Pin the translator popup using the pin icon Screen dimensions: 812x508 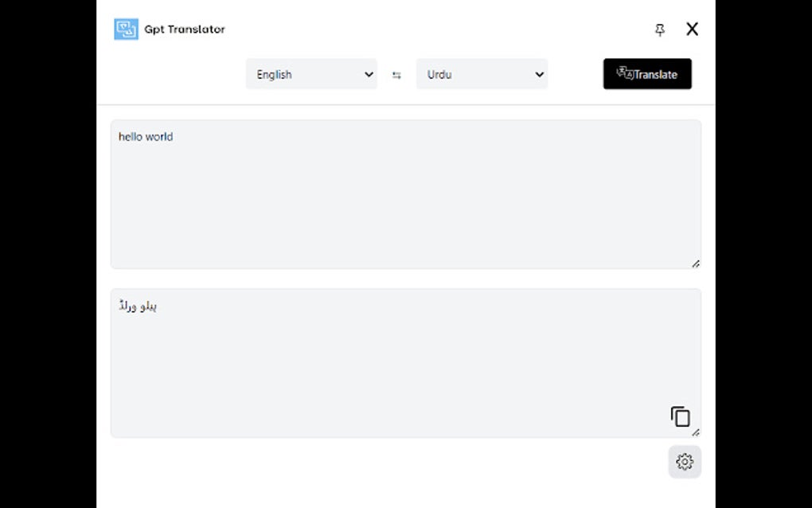click(x=660, y=29)
